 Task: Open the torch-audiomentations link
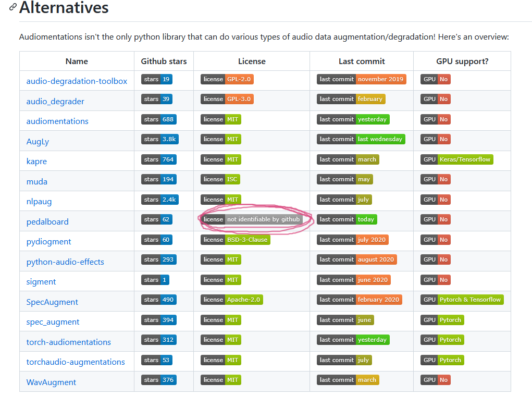click(x=69, y=342)
